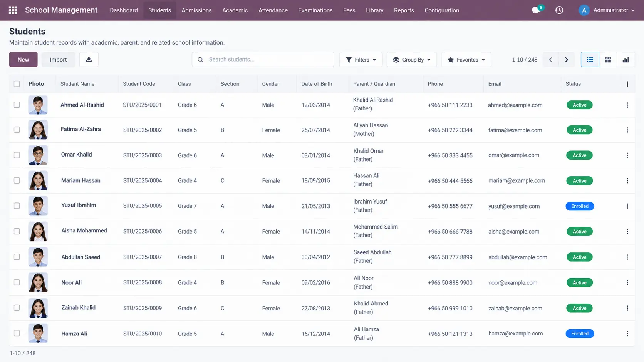Click the Enrolled status badge for Yusuf Ibrahim
The height and width of the screenshot is (362, 644).
tap(580, 206)
